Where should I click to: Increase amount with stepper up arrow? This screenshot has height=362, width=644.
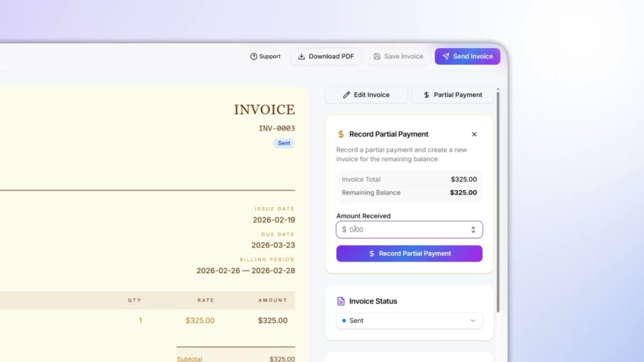point(473,227)
